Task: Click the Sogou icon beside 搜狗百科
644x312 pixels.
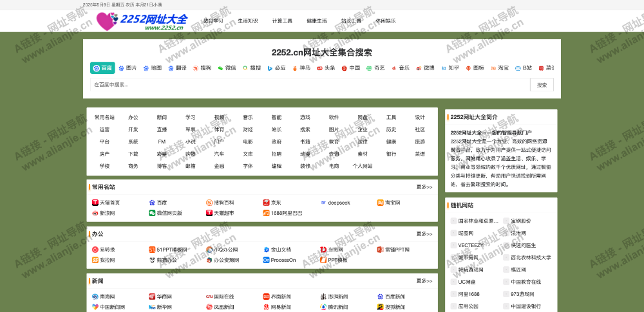Action: point(209,203)
